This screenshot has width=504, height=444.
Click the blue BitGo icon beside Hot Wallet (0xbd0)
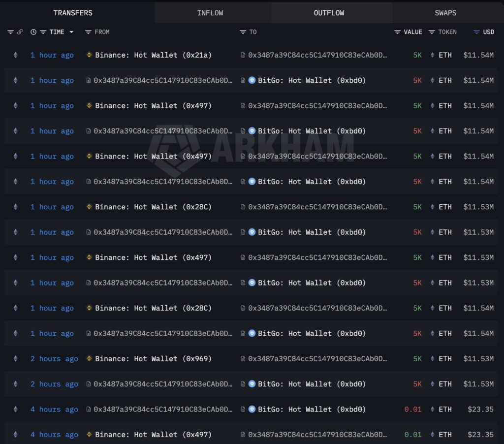click(x=252, y=80)
